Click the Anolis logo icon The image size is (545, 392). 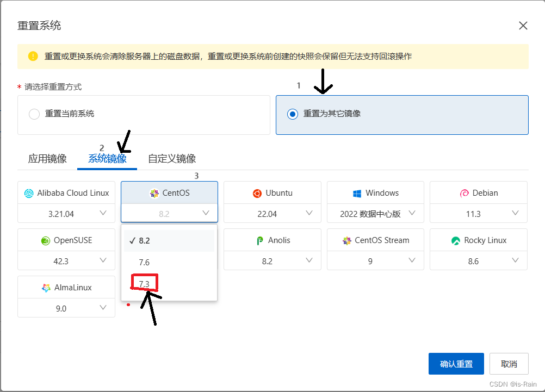[259, 240]
